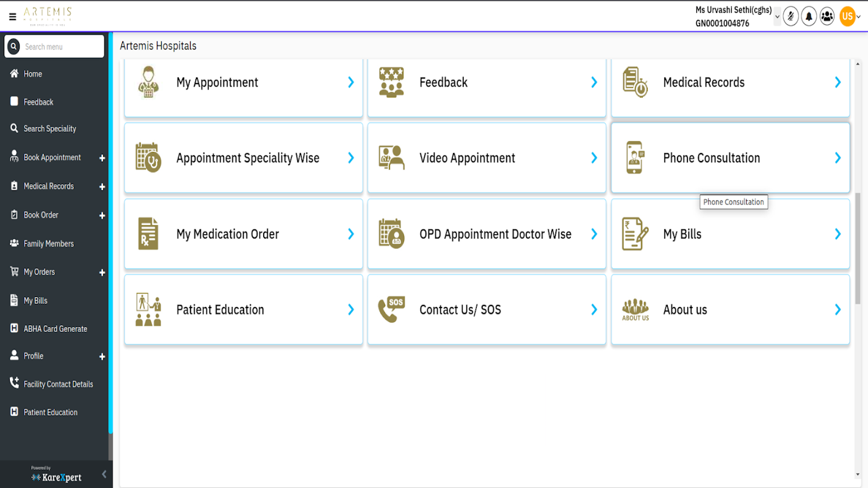Open the hamburger menu icon
This screenshot has width=868, height=488.
click(12, 16)
